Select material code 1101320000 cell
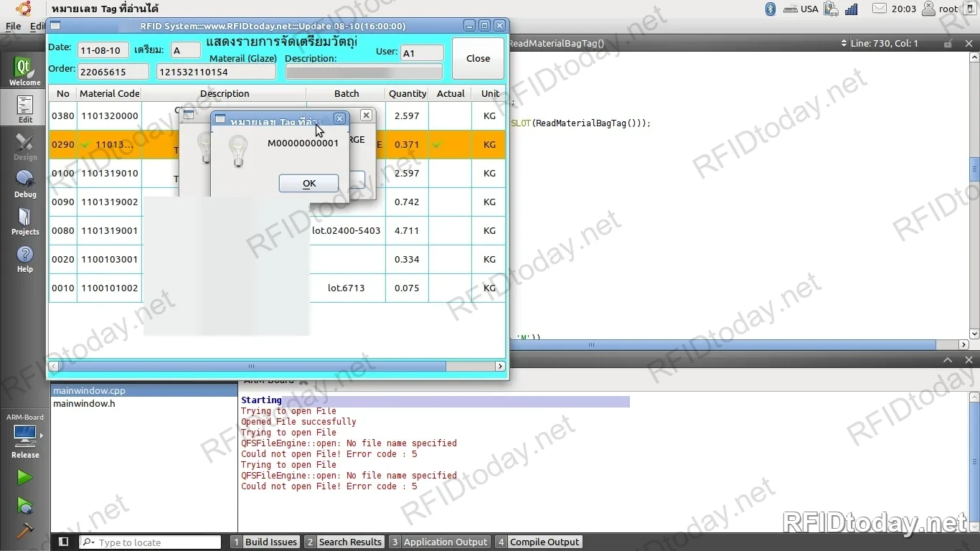 coord(110,116)
